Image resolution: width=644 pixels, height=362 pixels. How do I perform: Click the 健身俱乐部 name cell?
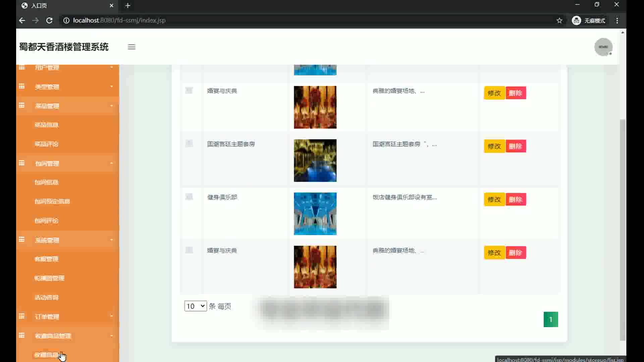pos(222,197)
